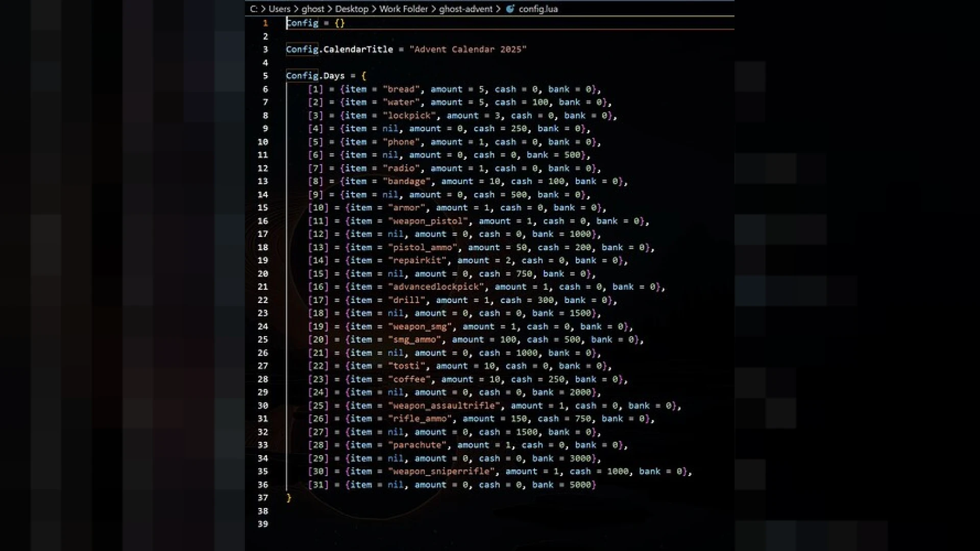980x551 pixels.
Task: Click the "repairkit" string
Action: 417,260
